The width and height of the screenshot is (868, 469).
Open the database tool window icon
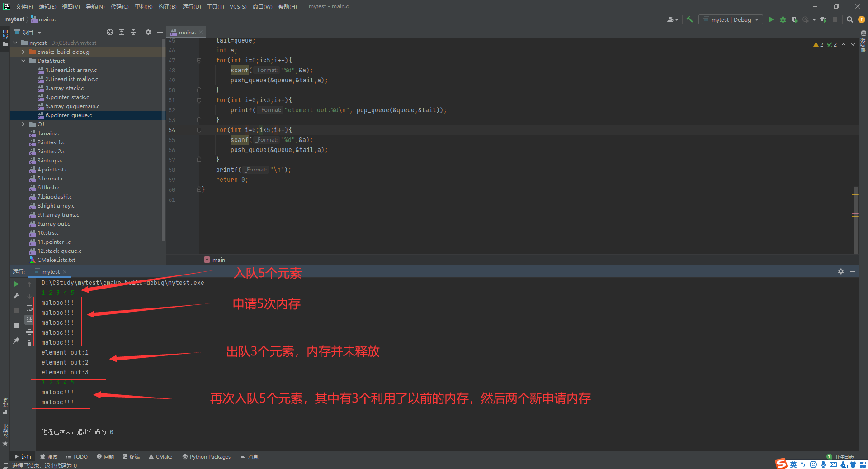coord(863,33)
